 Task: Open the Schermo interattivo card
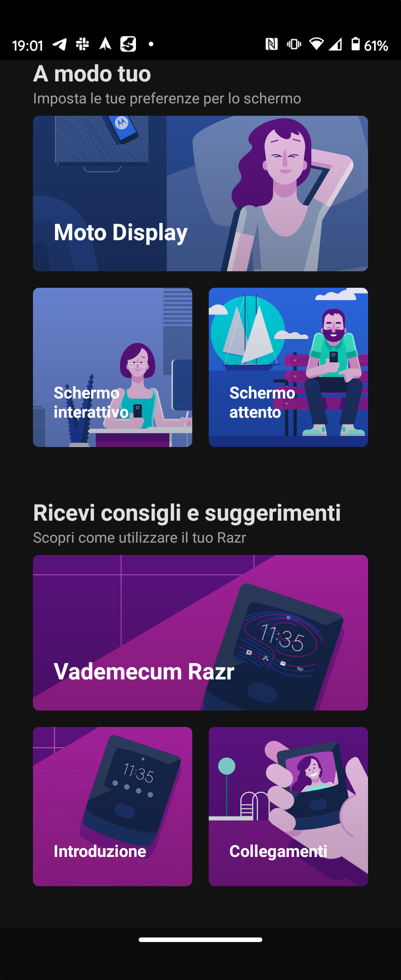pos(113,367)
